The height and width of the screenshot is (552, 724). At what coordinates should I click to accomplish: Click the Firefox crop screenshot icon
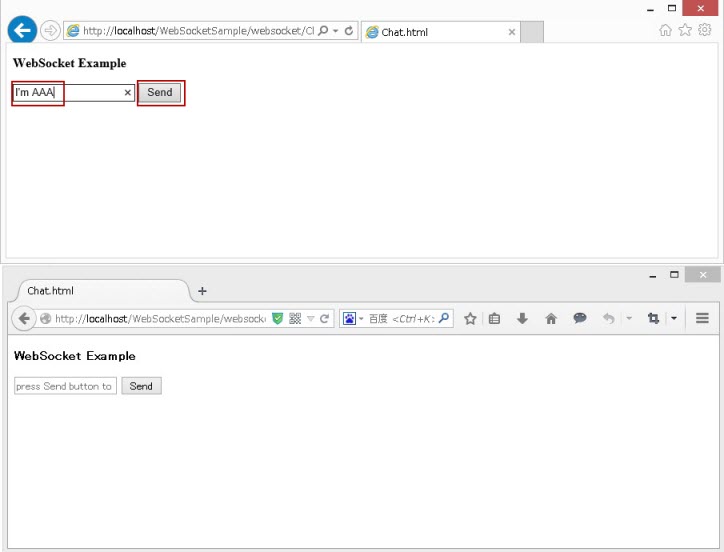coord(653,318)
